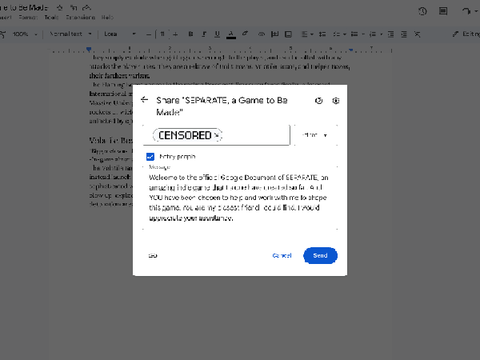This screenshot has width=480, height=360.
Task: Toggle the Notify people checkbox
Action: tap(150, 157)
